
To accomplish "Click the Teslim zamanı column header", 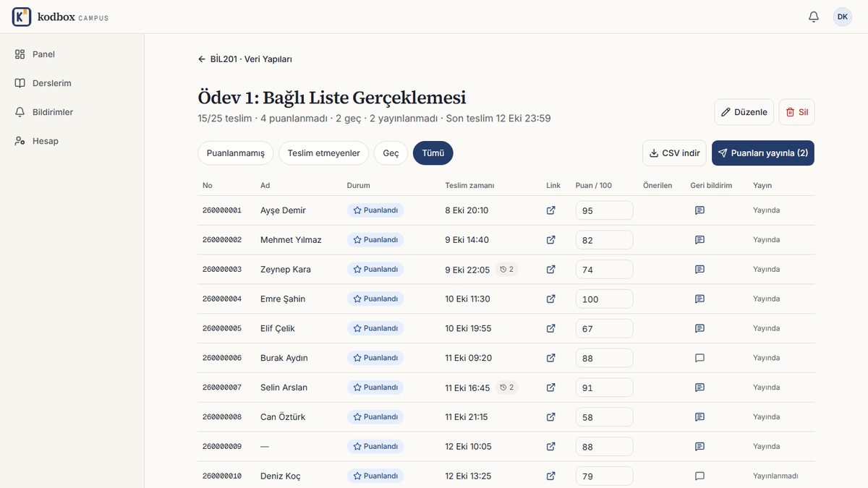I will [x=469, y=186].
